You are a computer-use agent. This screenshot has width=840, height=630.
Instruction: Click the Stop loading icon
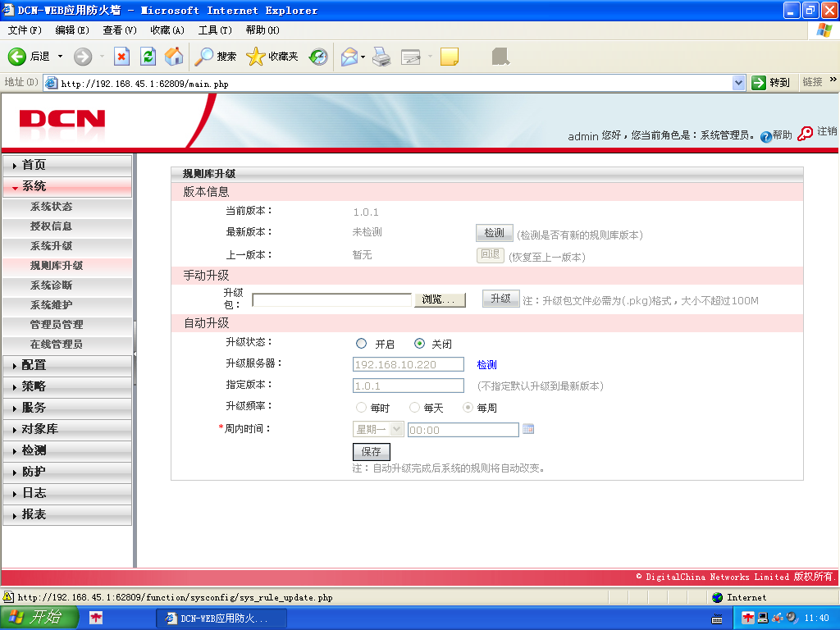click(122, 57)
